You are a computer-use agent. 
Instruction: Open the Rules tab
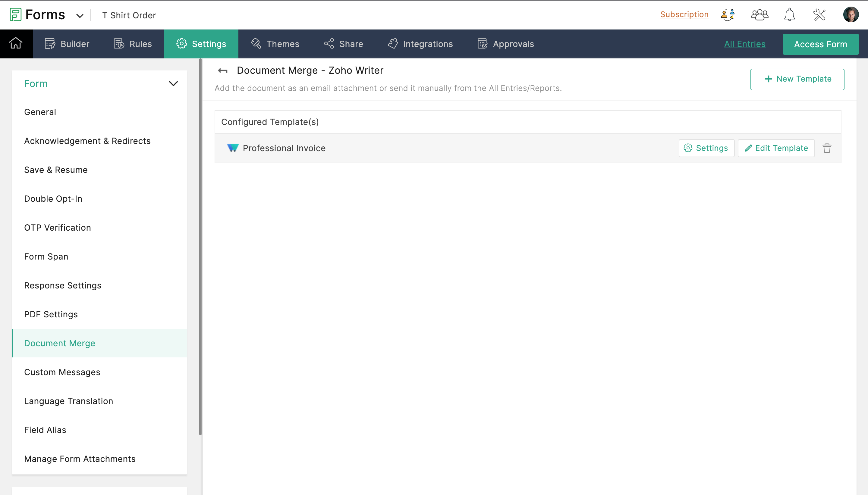(133, 44)
